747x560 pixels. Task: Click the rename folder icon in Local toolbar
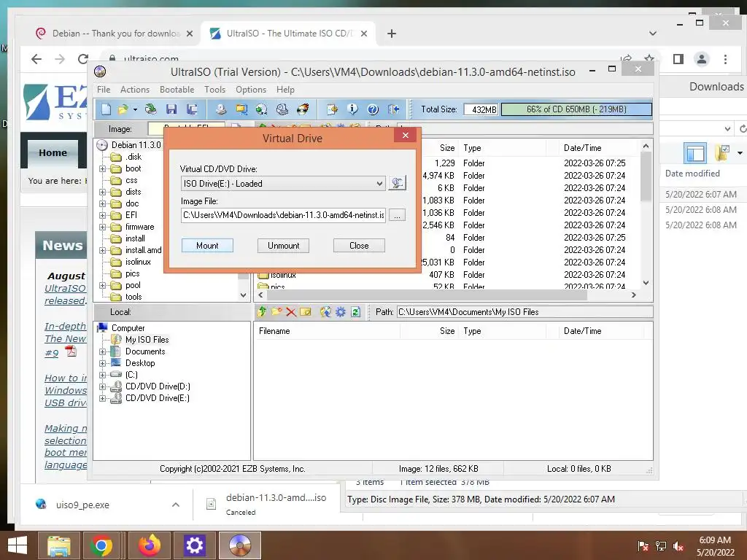coord(306,312)
